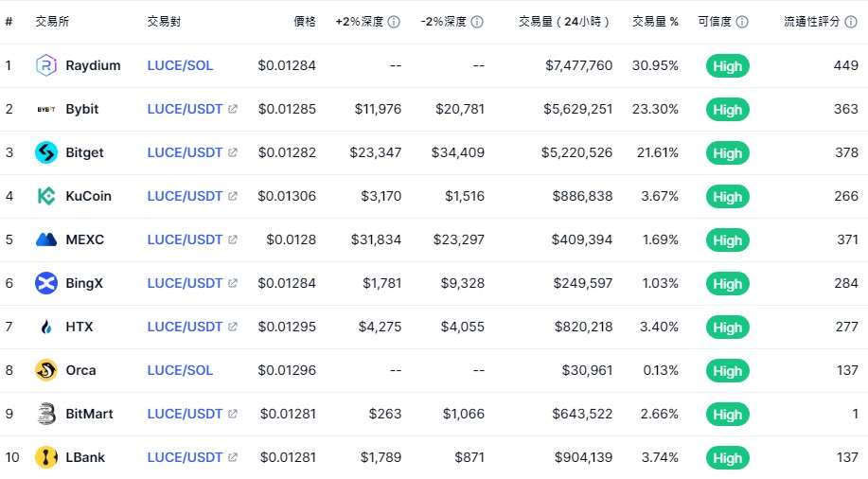Screen dimensions: 868x479
Task: Open the HTX LUCE/USDT trading pair
Action: (x=185, y=327)
